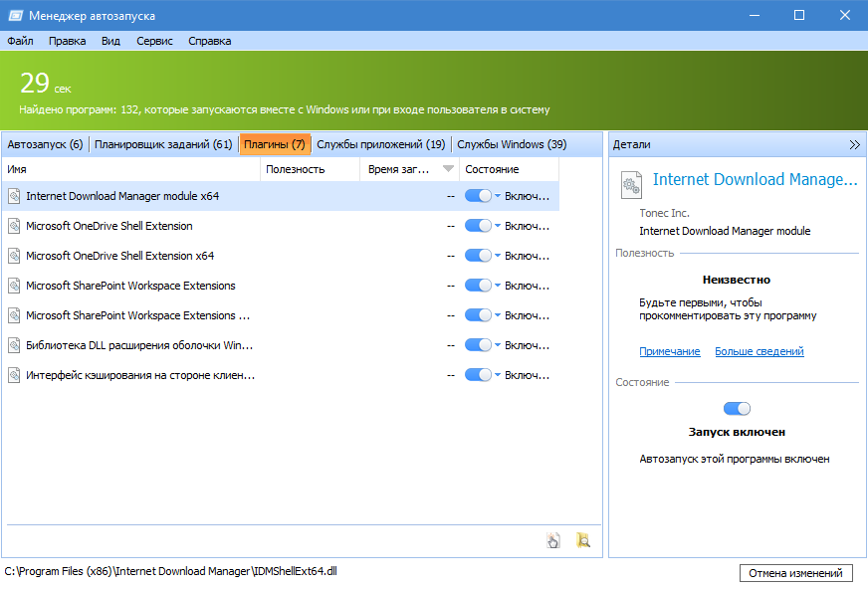Open state dropdown for Microsoft OneDrive Shell Extension
Screen dimensions: 868x589
tap(498, 226)
